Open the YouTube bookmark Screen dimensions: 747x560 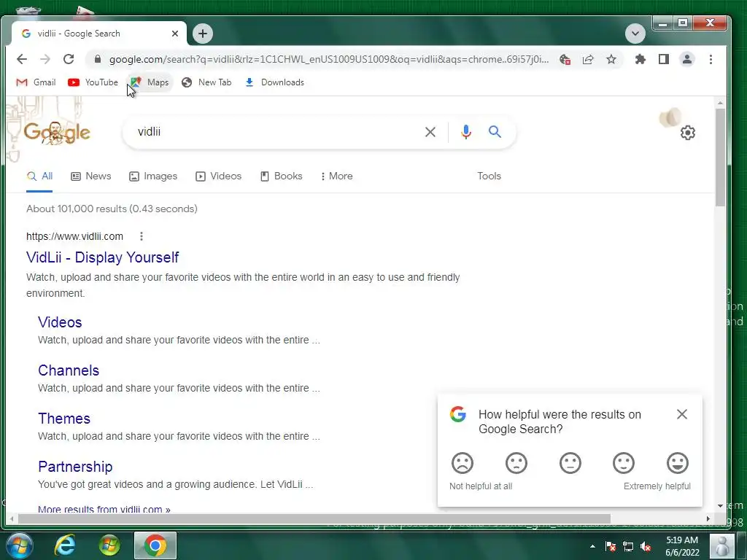(93, 82)
